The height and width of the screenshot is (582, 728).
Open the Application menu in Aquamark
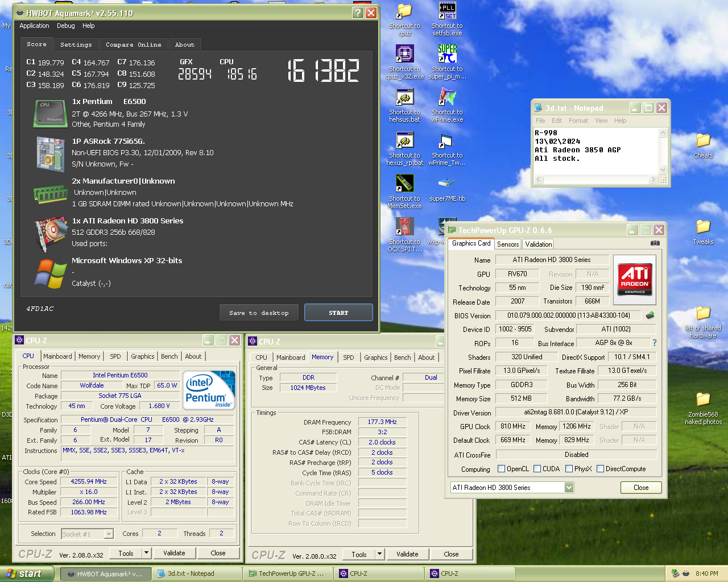click(34, 26)
